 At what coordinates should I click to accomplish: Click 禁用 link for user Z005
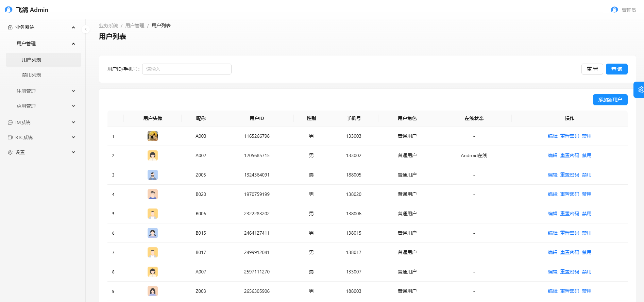pos(587,175)
